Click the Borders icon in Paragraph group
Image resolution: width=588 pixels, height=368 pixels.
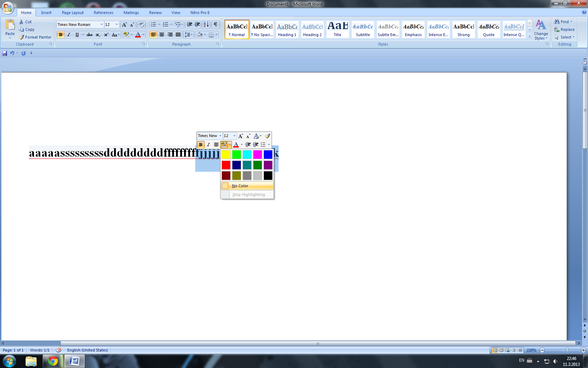click(211, 35)
